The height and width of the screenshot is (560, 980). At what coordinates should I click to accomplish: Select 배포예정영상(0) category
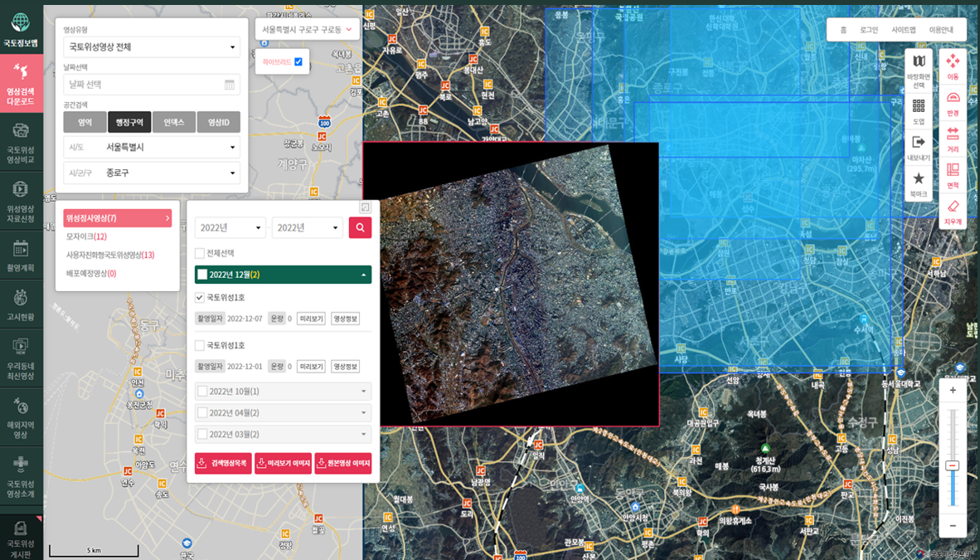point(90,274)
